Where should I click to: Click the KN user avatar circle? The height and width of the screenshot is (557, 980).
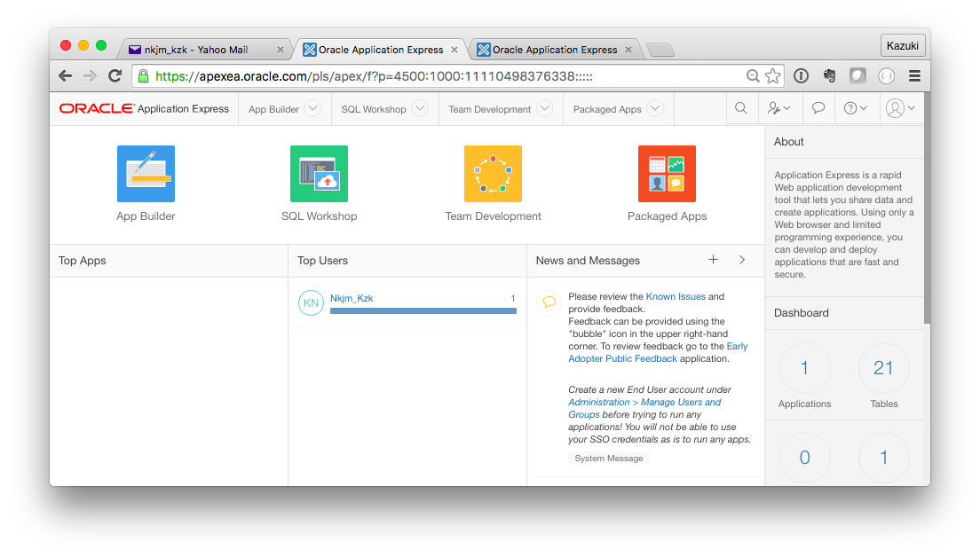311,302
